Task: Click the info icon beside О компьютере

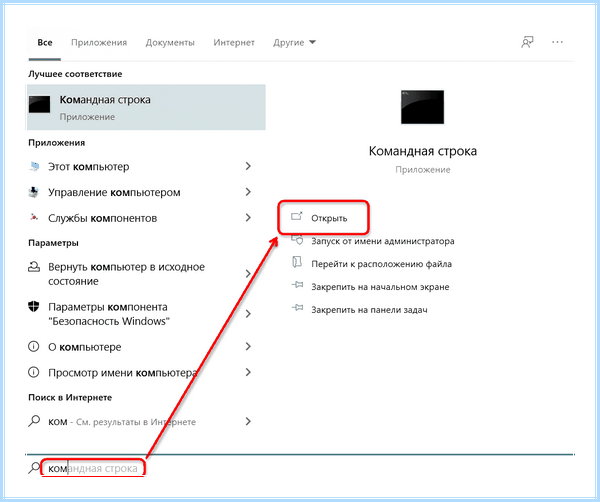Action: pos(34,347)
